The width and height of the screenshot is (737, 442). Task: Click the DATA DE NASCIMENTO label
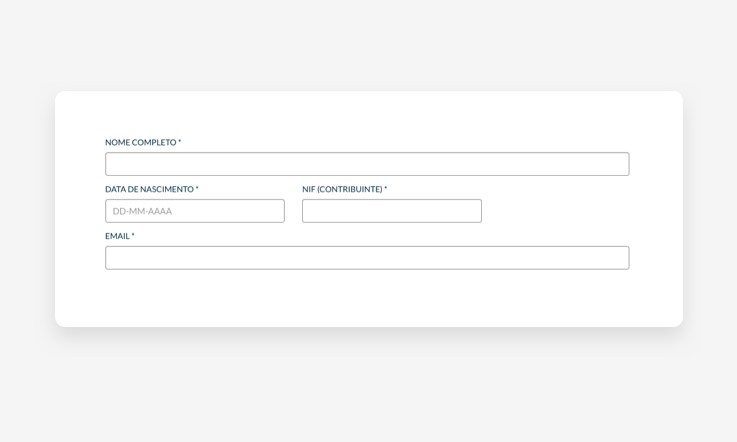[149, 190]
